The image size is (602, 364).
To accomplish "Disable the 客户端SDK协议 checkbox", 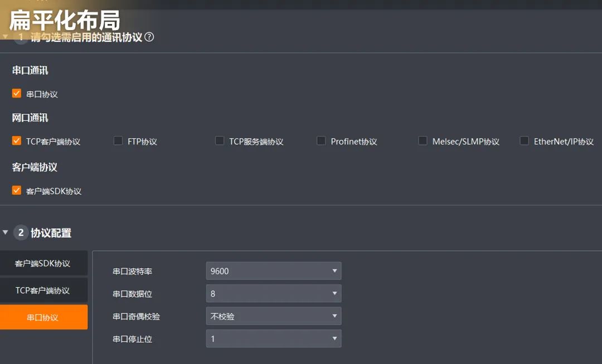I will click(x=17, y=191).
